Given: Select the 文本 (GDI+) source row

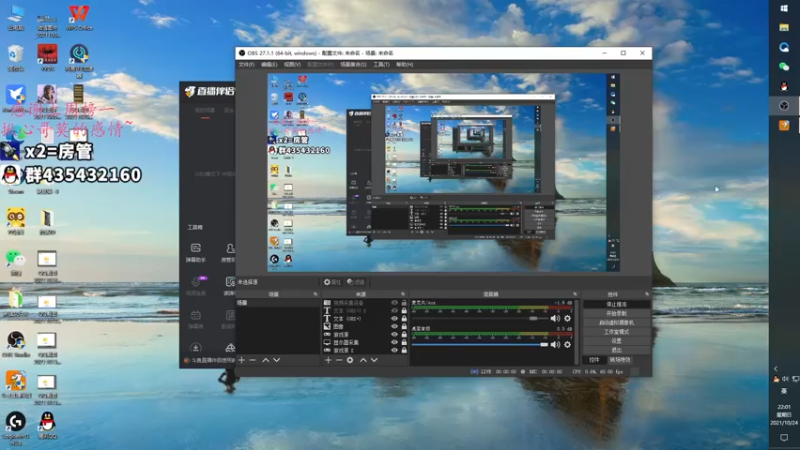Looking at the screenshot, I should pos(365,318).
